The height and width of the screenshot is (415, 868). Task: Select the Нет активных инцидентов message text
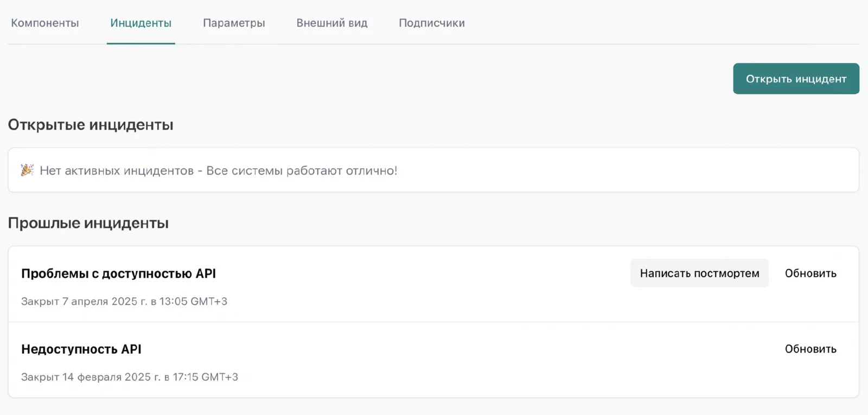(x=218, y=170)
